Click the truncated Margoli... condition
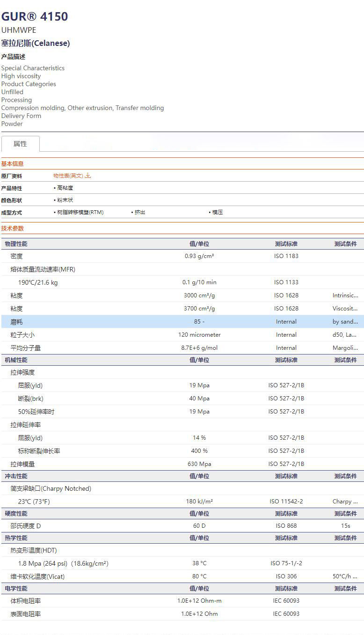This screenshot has height=635, width=364. point(345,348)
